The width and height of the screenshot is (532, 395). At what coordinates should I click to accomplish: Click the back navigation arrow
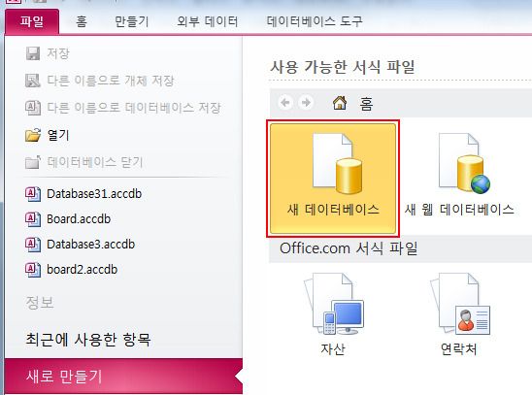click(285, 103)
